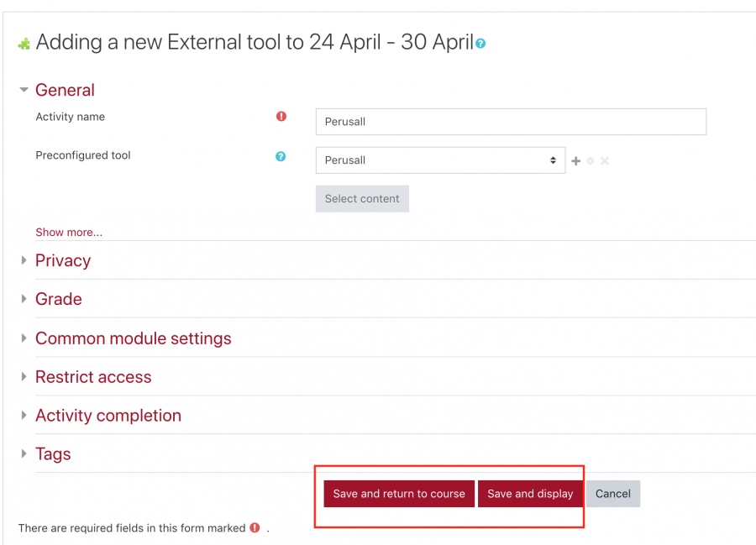This screenshot has height=545, width=756.
Task: Click the green puzzle piece icon
Action: click(24, 44)
